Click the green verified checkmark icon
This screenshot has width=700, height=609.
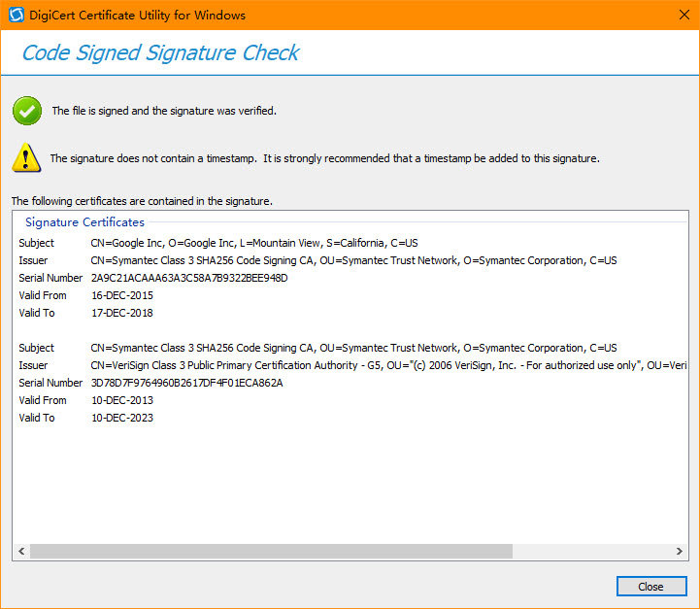point(27,111)
